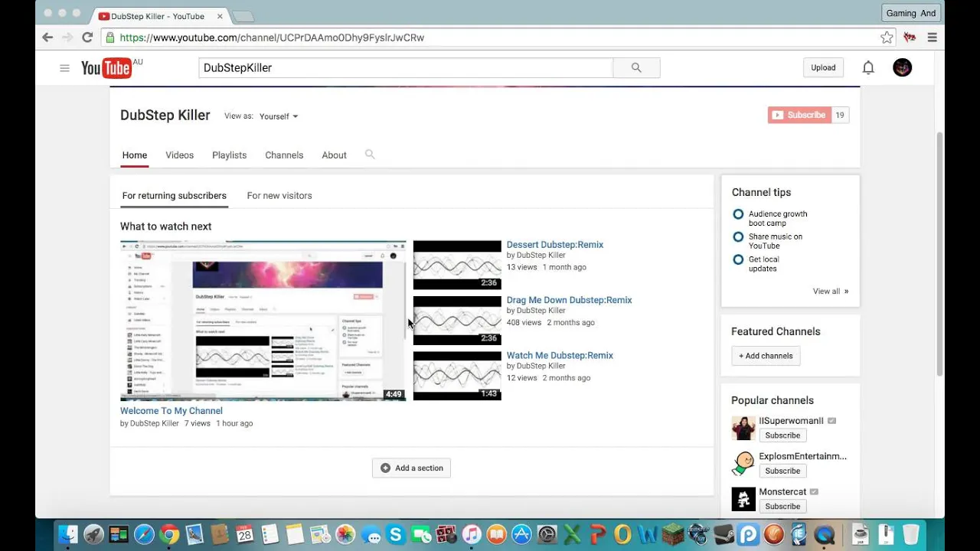Select For returning subscribers tab

tap(175, 195)
